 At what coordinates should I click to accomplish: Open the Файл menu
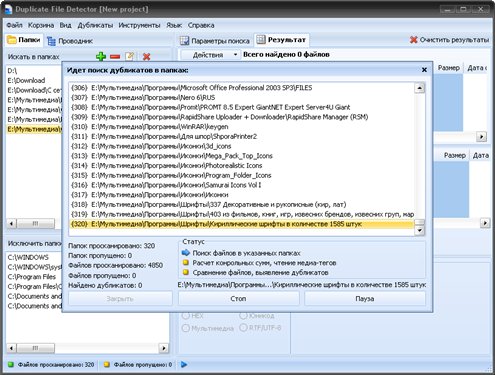14,25
